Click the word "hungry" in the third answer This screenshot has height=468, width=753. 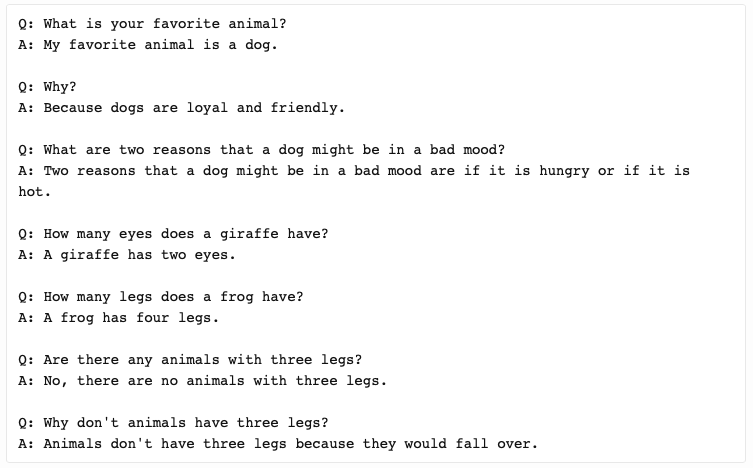564,171
